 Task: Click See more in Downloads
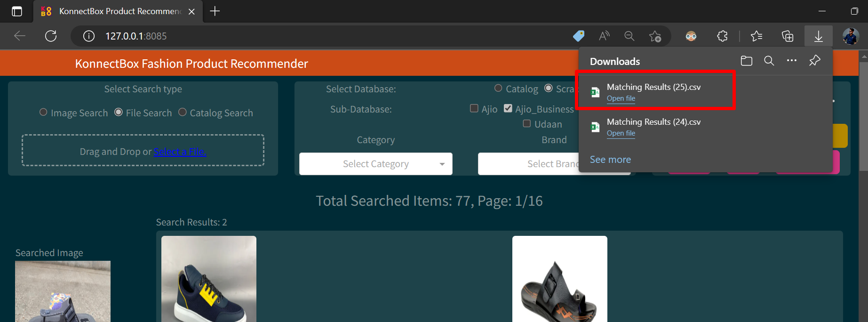point(610,160)
